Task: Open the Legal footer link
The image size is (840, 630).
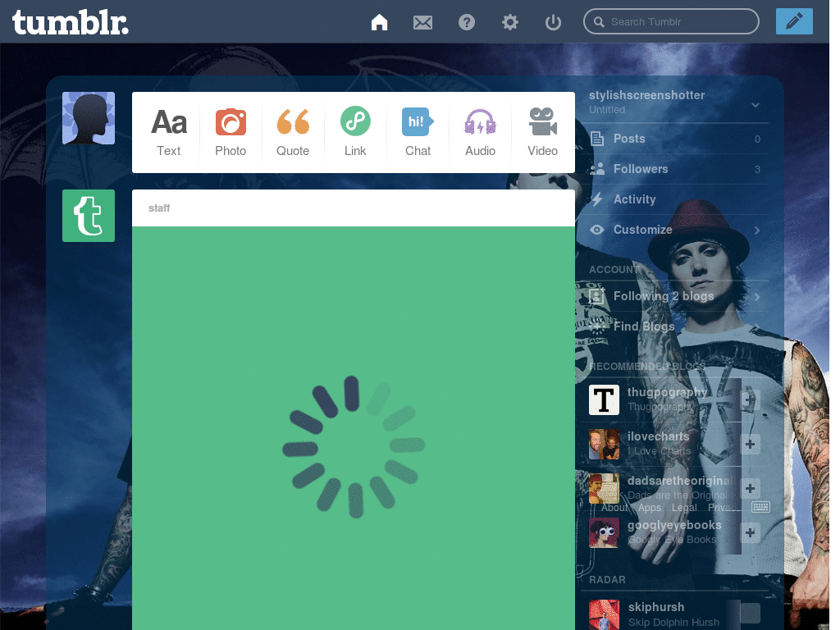Action: [684, 507]
